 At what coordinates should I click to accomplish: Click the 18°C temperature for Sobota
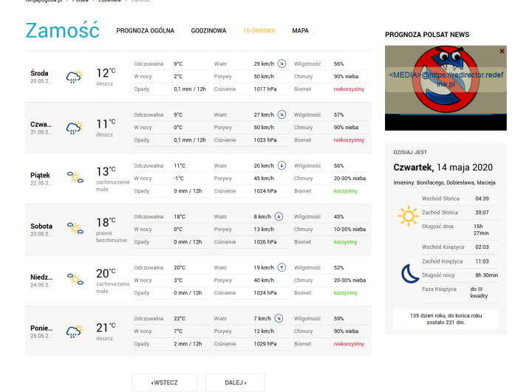[x=106, y=222]
